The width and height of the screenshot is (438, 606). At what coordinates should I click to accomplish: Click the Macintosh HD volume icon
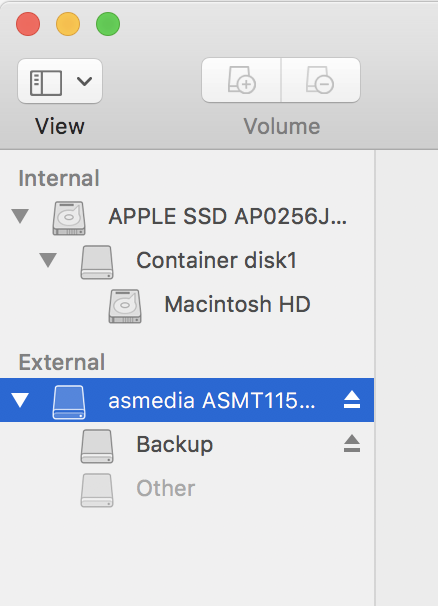coord(125,306)
